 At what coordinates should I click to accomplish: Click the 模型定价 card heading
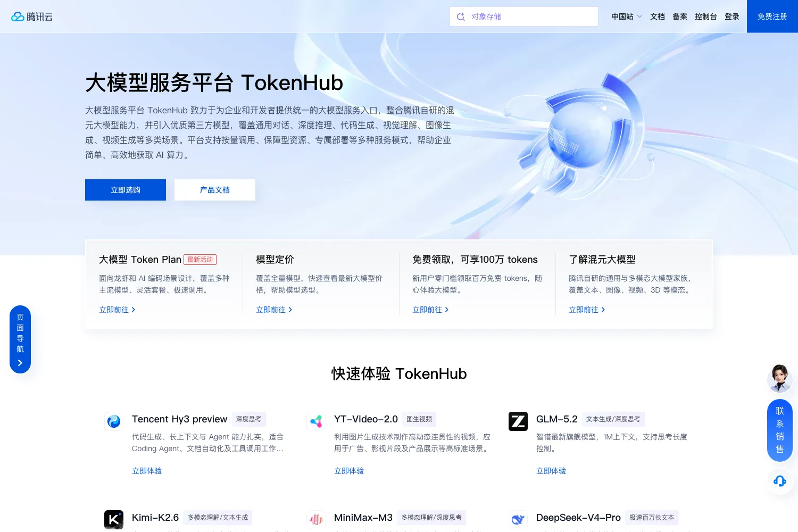pyautogui.click(x=275, y=260)
